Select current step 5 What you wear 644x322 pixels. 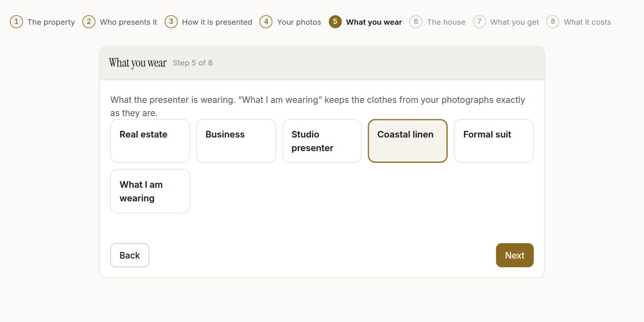coord(365,22)
